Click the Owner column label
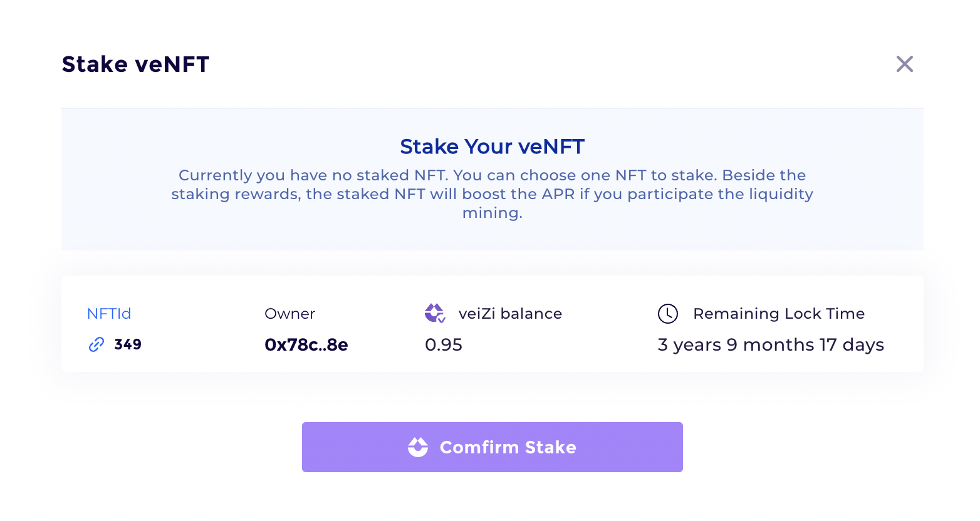The image size is (980, 521). [289, 314]
